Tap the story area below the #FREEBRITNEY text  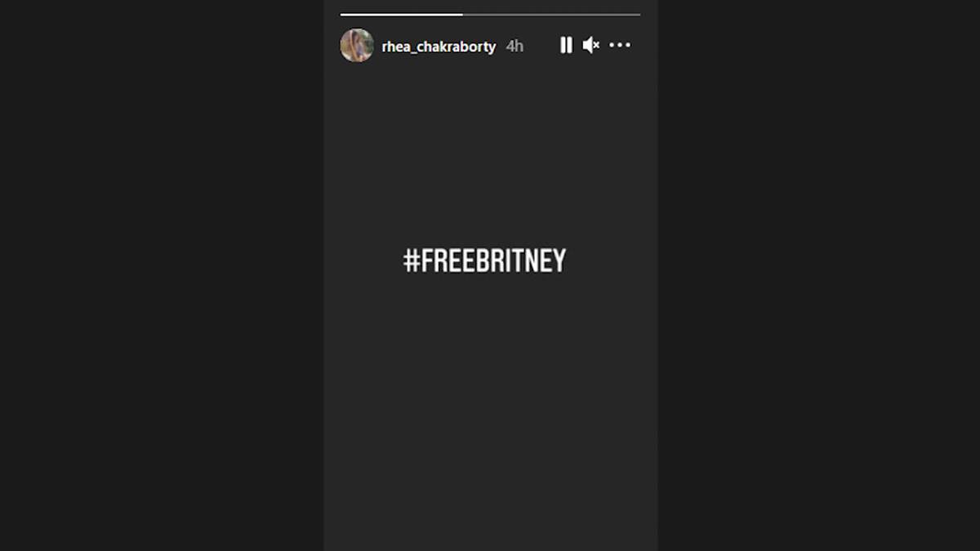(490, 408)
